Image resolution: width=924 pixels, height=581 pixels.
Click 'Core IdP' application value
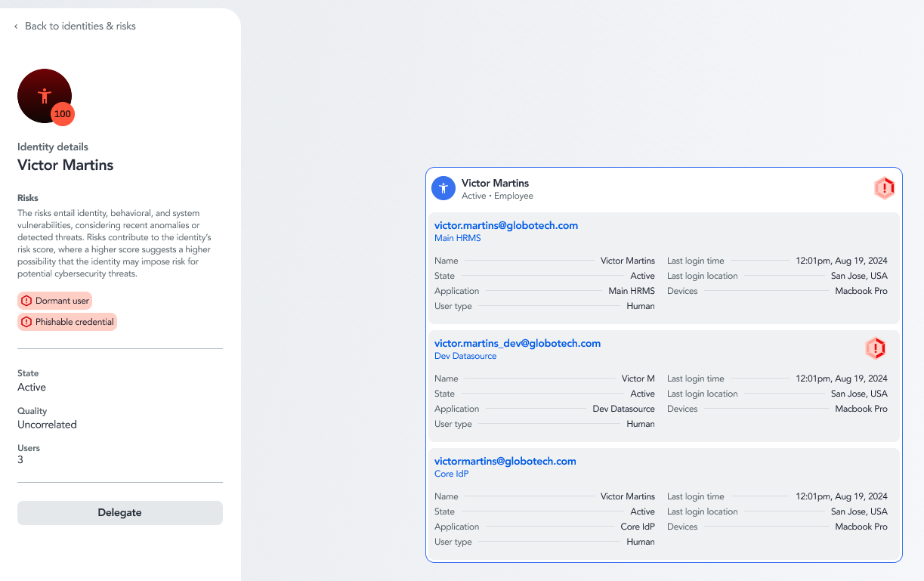pos(638,527)
